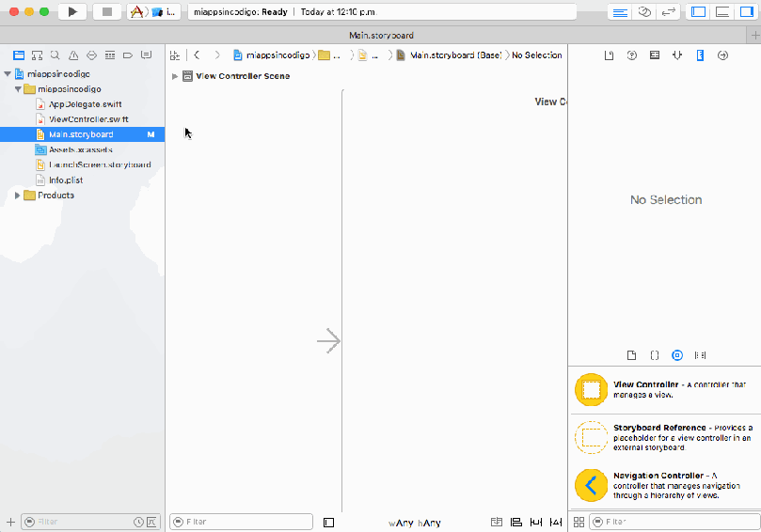This screenshot has width=761, height=532.
Task: Click the wAny hAny size class control
Action: pyautogui.click(x=414, y=523)
